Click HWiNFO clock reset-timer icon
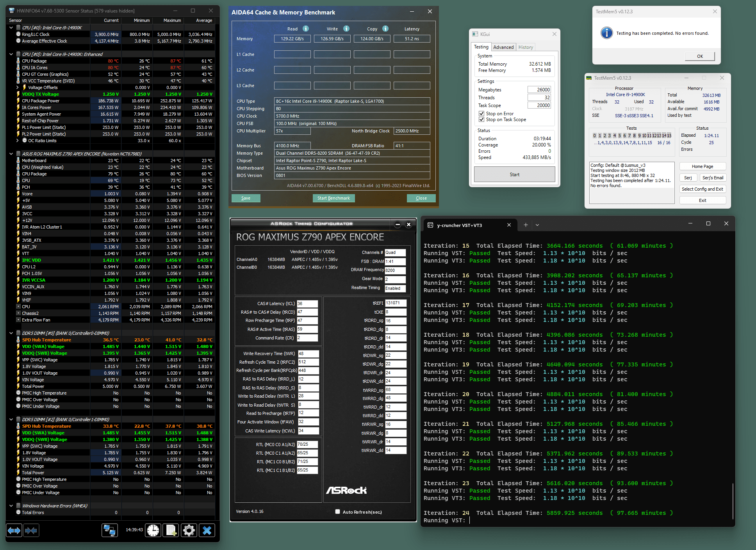The height and width of the screenshot is (550, 756). point(153,530)
